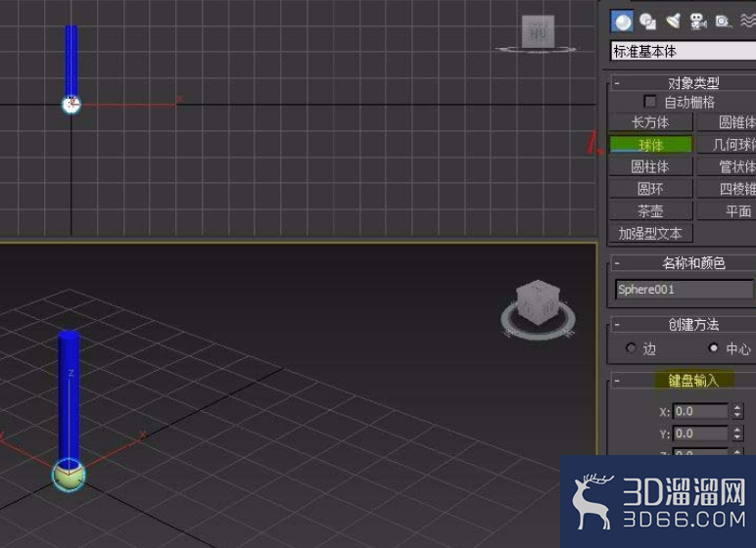Select the Lights category icon
The width and height of the screenshot is (756, 548).
(x=673, y=22)
